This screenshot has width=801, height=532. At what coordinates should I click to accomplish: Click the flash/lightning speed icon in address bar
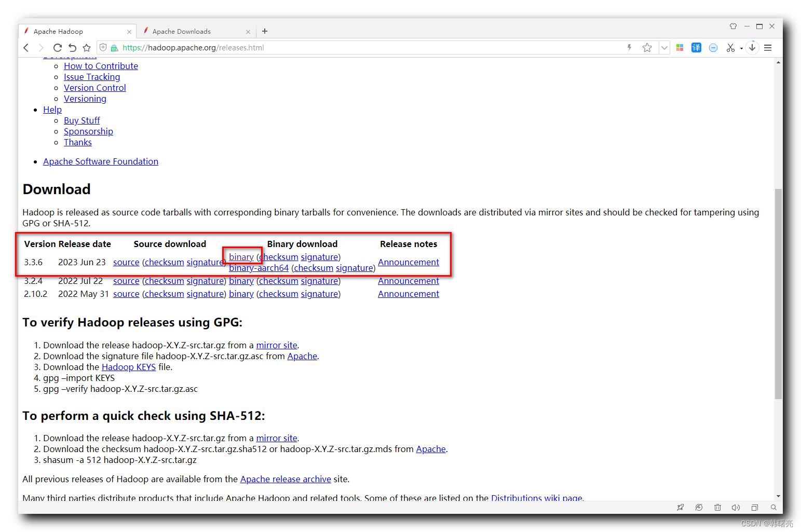click(629, 47)
